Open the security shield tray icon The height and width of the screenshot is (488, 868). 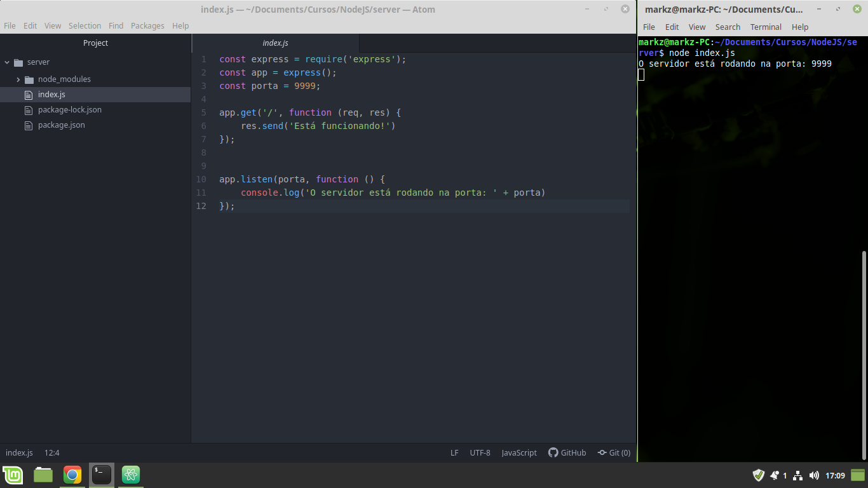coord(758,475)
